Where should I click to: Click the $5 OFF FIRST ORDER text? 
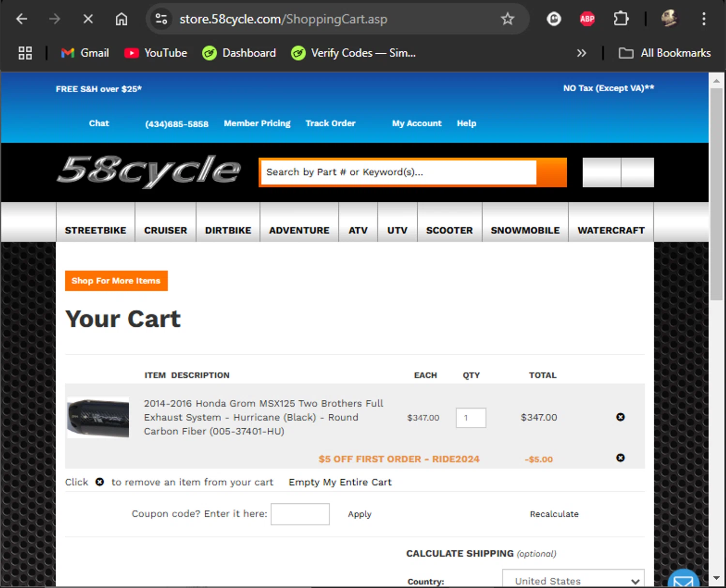(x=399, y=459)
